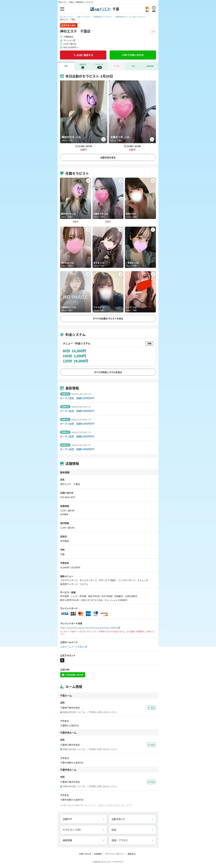
Task: Click 千葉メンズエステ breadcrumb link
Action: coord(83,17)
